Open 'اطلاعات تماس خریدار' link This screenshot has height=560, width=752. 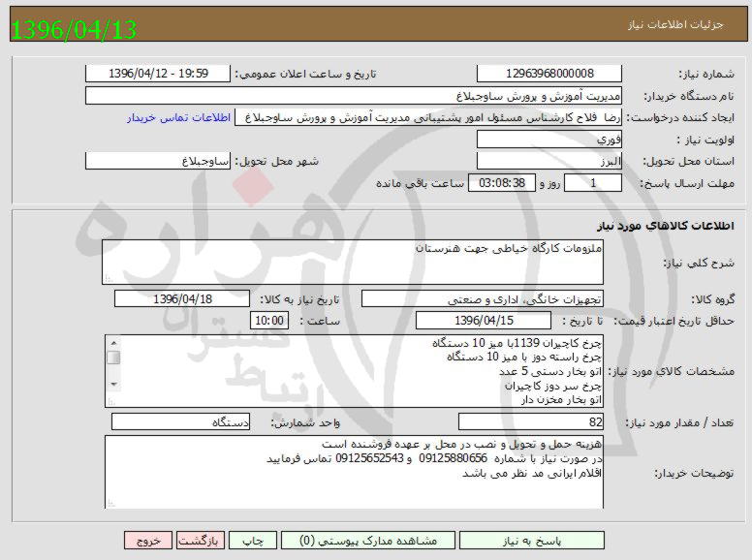coord(179,117)
